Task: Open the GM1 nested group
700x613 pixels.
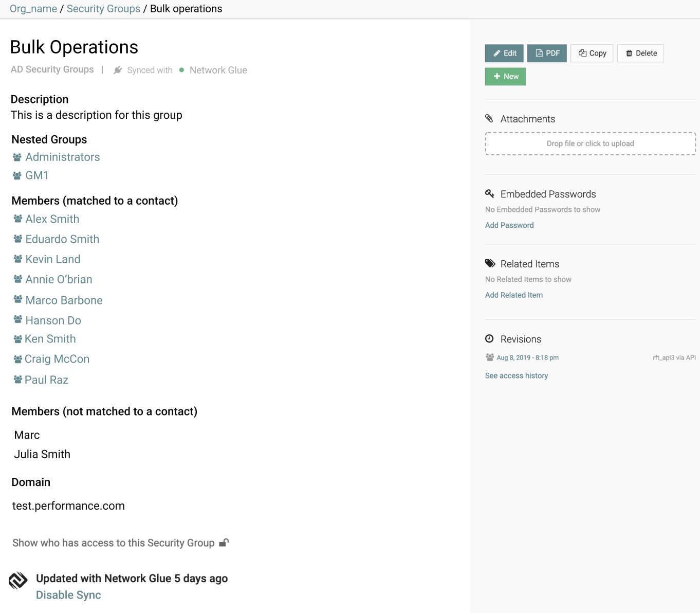Action: [x=37, y=175]
